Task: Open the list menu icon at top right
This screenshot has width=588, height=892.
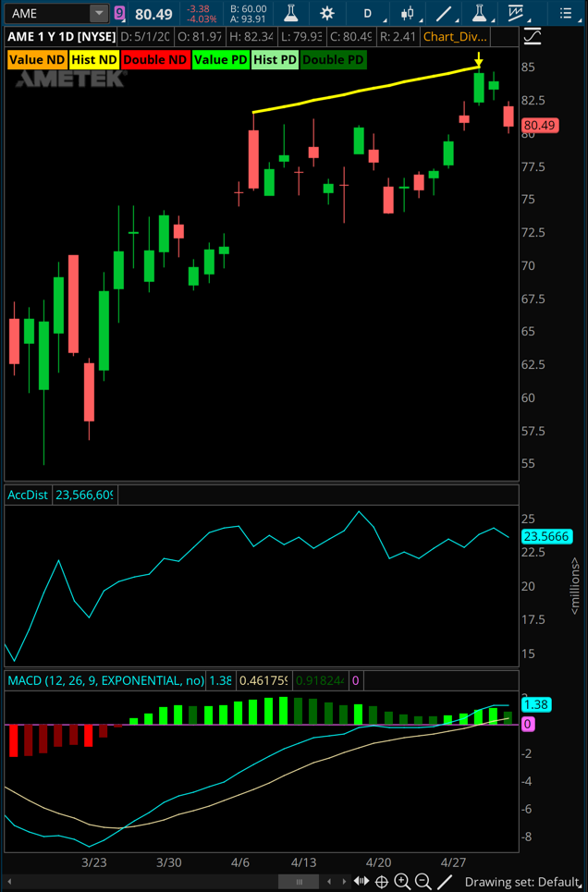Action: point(565,13)
